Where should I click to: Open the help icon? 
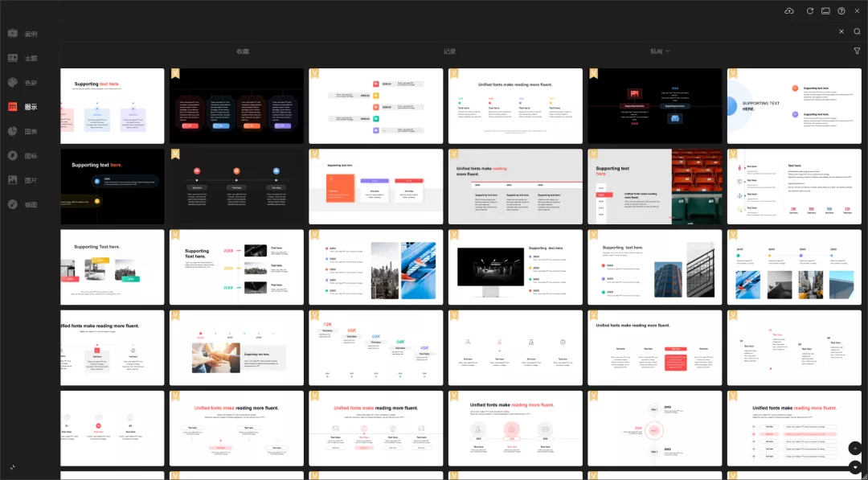coord(841,11)
